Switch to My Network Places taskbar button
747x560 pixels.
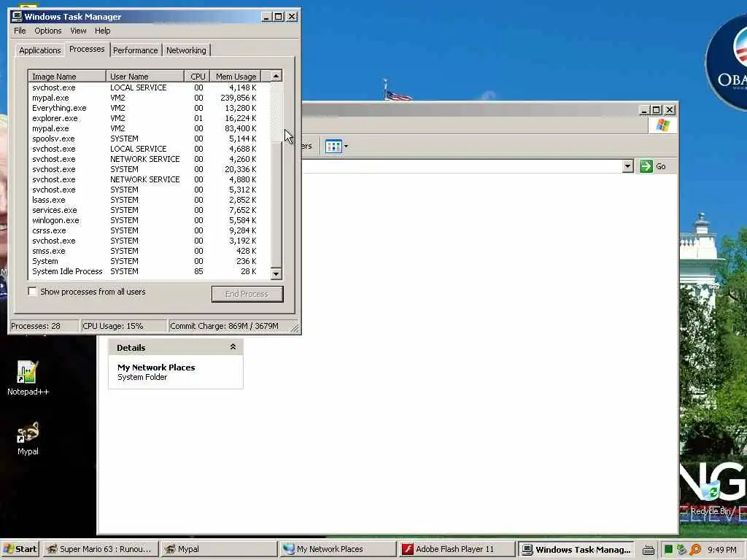337,549
